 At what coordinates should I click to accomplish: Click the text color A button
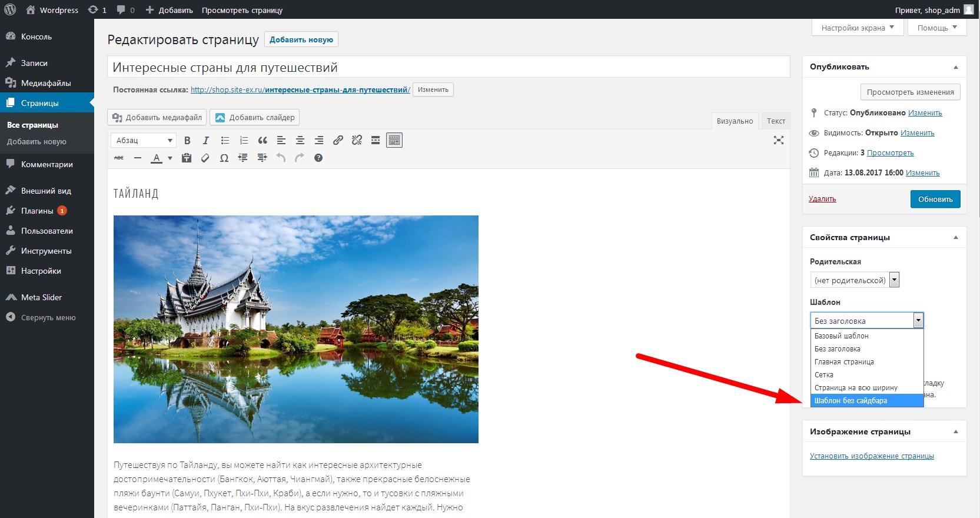point(157,158)
